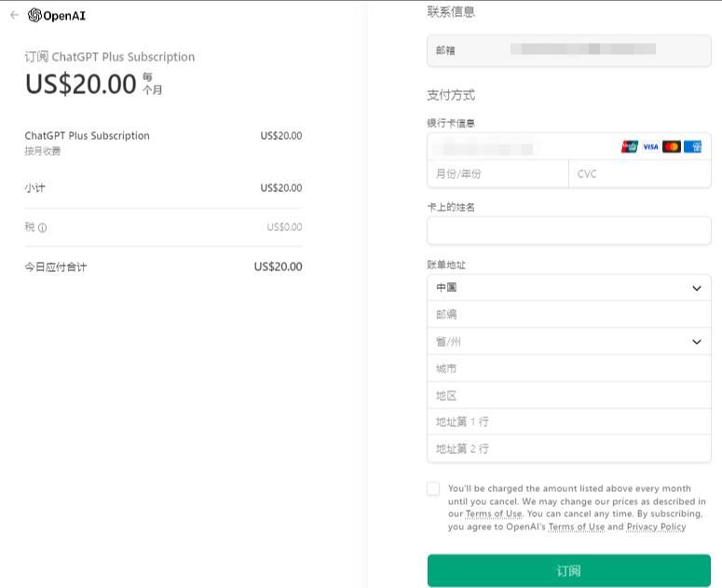Tick the monthly charge agreement checkbox
This screenshot has width=722, height=588.
pos(433,488)
